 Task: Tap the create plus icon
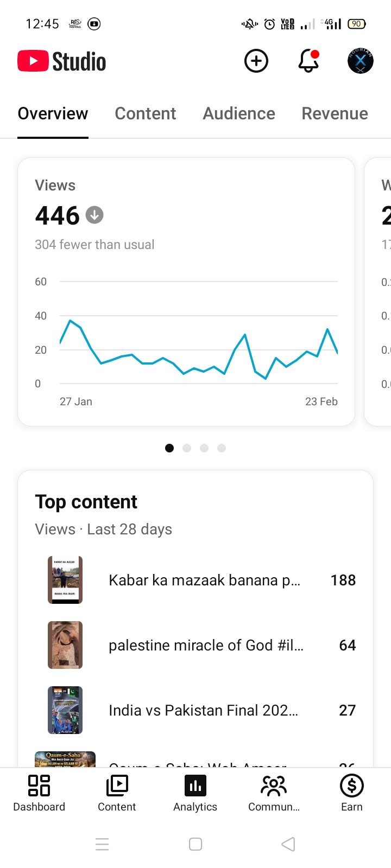(x=256, y=61)
